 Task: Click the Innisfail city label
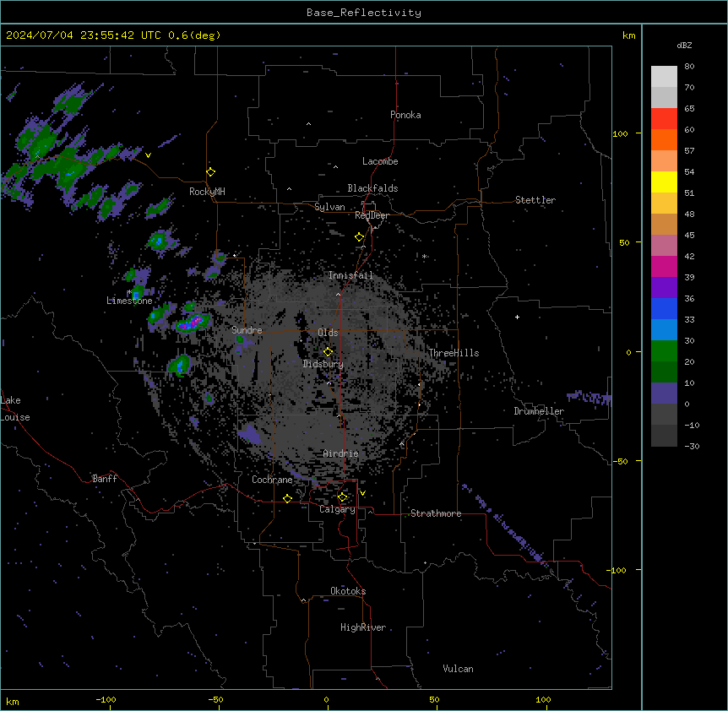(x=350, y=275)
